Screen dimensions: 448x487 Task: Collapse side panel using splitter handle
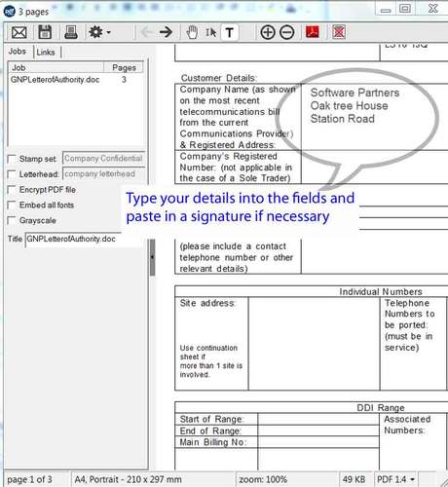[x=152, y=257]
